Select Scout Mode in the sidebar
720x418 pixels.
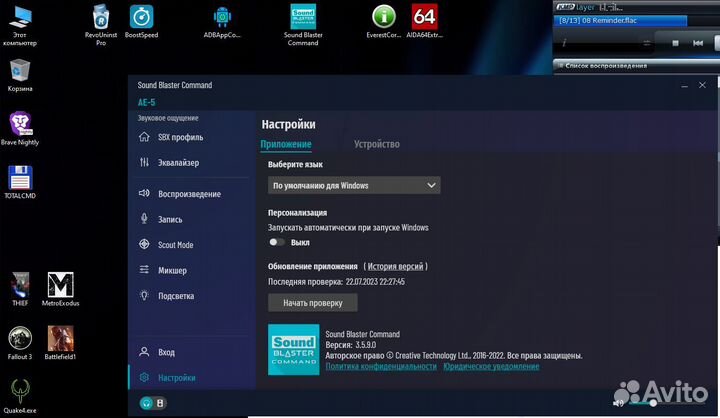point(175,245)
